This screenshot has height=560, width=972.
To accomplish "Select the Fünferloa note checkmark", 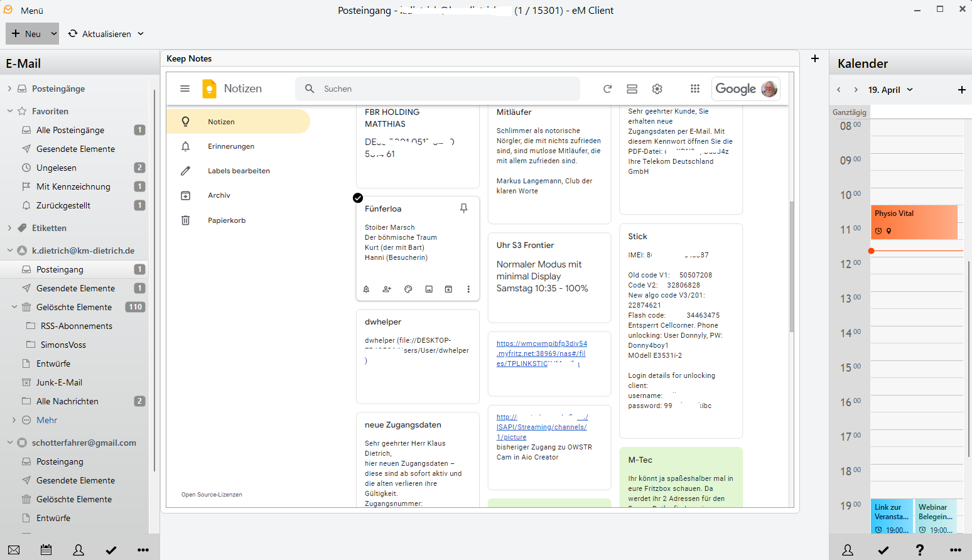I will coord(358,198).
